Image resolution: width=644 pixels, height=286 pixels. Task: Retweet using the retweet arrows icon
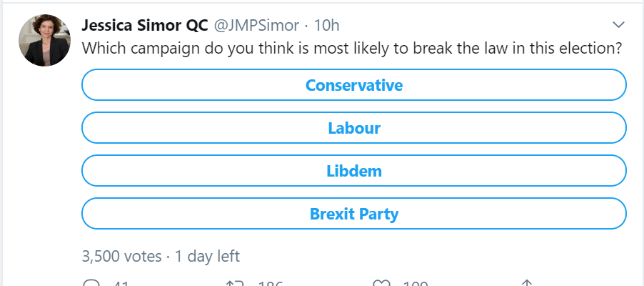(x=234, y=284)
